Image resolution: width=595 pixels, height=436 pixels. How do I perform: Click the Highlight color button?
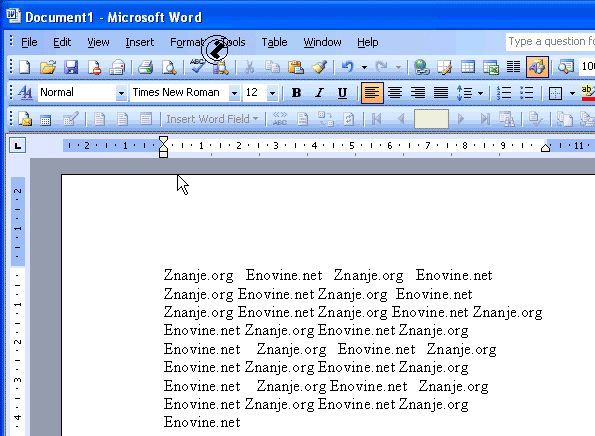(x=588, y=93)
